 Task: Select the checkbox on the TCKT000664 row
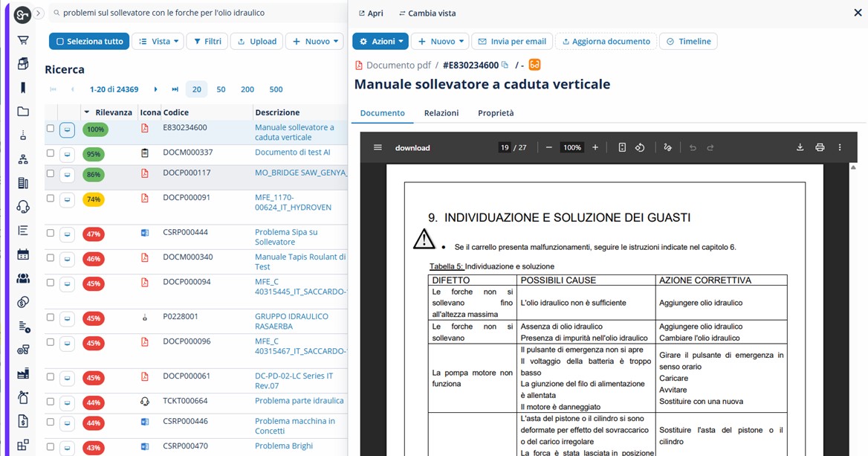50,402
